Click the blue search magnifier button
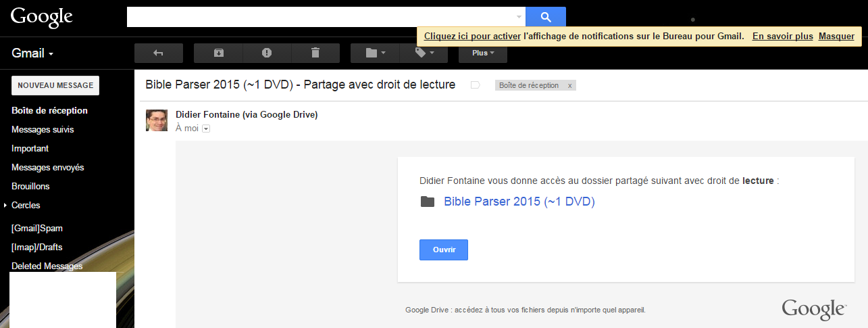 click(x=546, y=17)
